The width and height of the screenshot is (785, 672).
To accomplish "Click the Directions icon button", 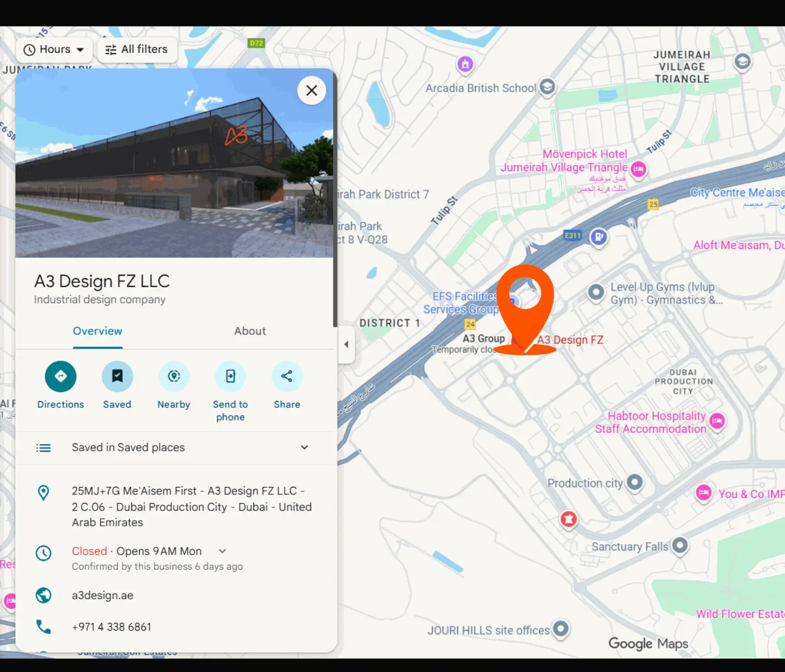I will 60,376.
